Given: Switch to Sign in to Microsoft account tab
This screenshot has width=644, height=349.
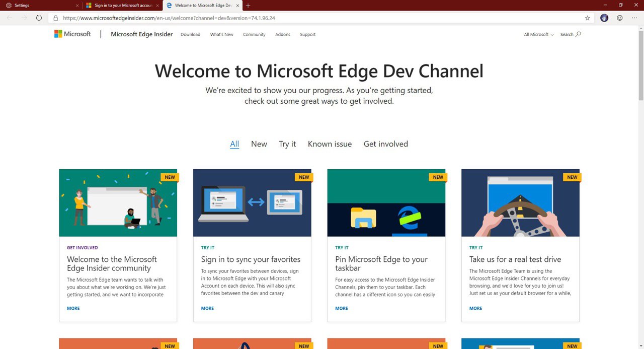Looking at the screenshot, I should click(122, 6).
